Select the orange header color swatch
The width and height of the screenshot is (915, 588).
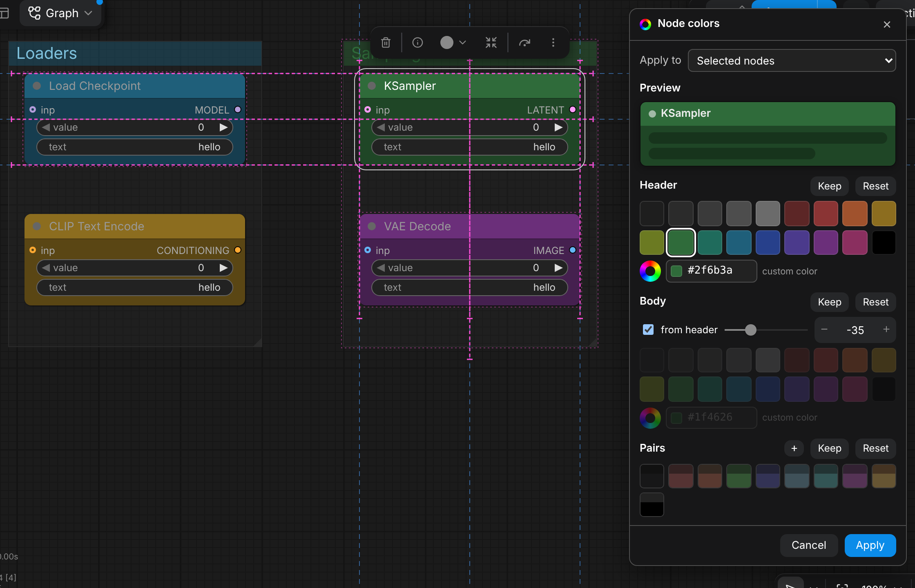(855, 214)
